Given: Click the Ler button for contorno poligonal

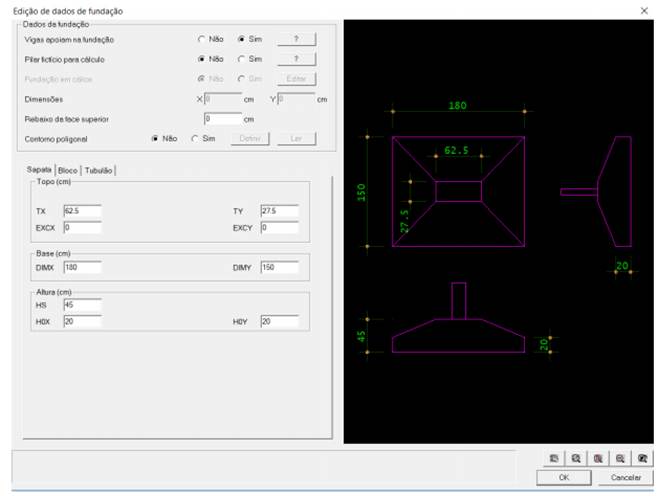Looking at the screenshot, I should (x=296, y=138).
